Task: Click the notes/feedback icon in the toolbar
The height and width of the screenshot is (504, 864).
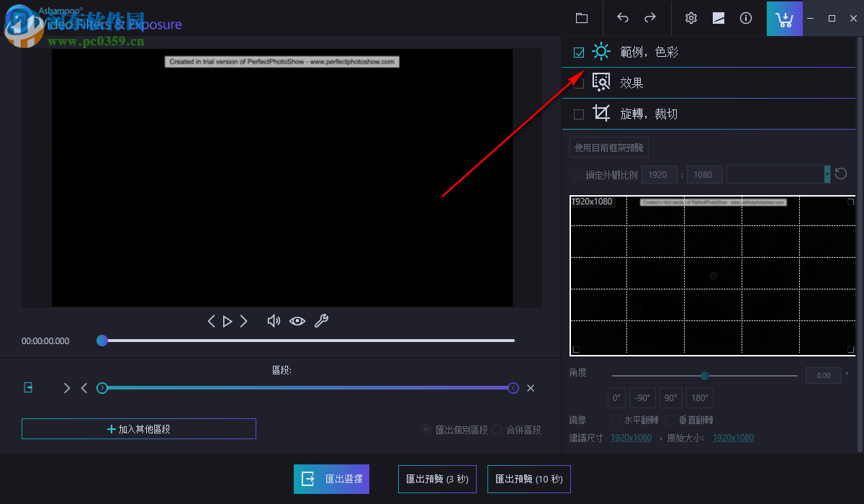Action: (718, 18)
